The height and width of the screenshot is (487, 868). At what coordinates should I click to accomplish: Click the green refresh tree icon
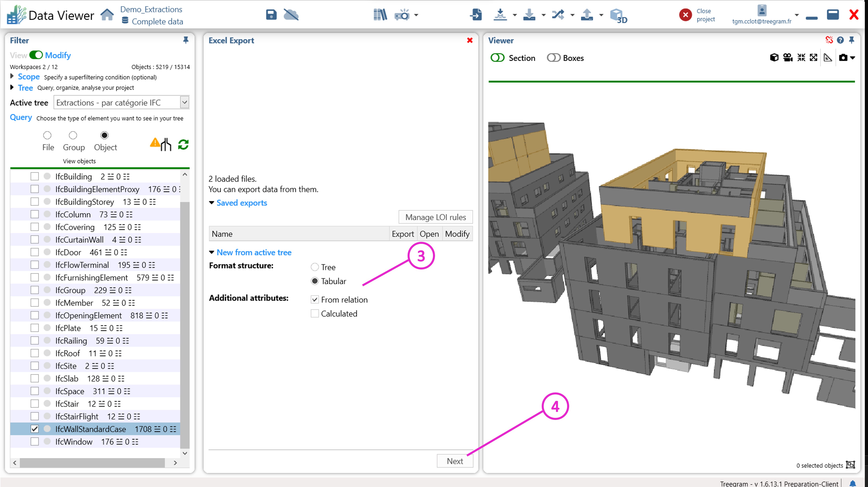coord(183,145)
